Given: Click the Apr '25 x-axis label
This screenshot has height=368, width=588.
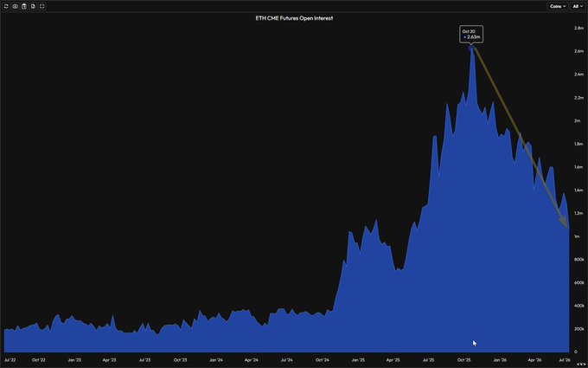Looking at the screenshot, I should tap(393, 359).
